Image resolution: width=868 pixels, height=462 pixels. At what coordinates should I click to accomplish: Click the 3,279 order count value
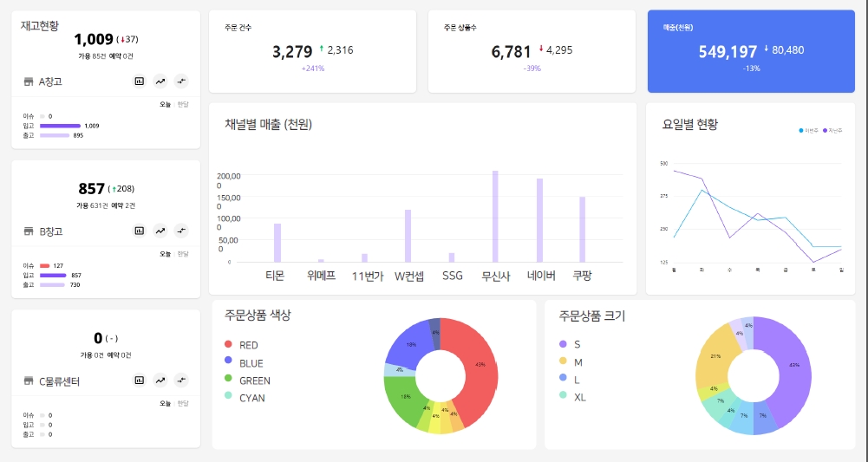(292, 52)
